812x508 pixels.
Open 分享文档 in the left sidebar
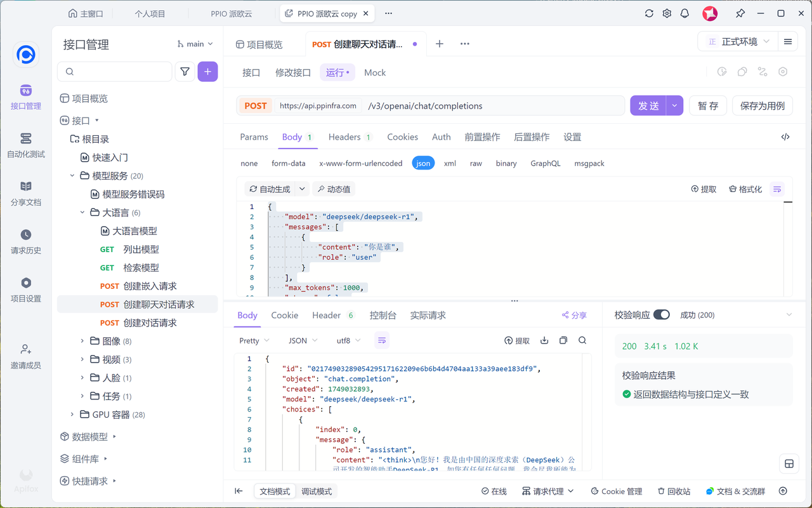[26, 193]
